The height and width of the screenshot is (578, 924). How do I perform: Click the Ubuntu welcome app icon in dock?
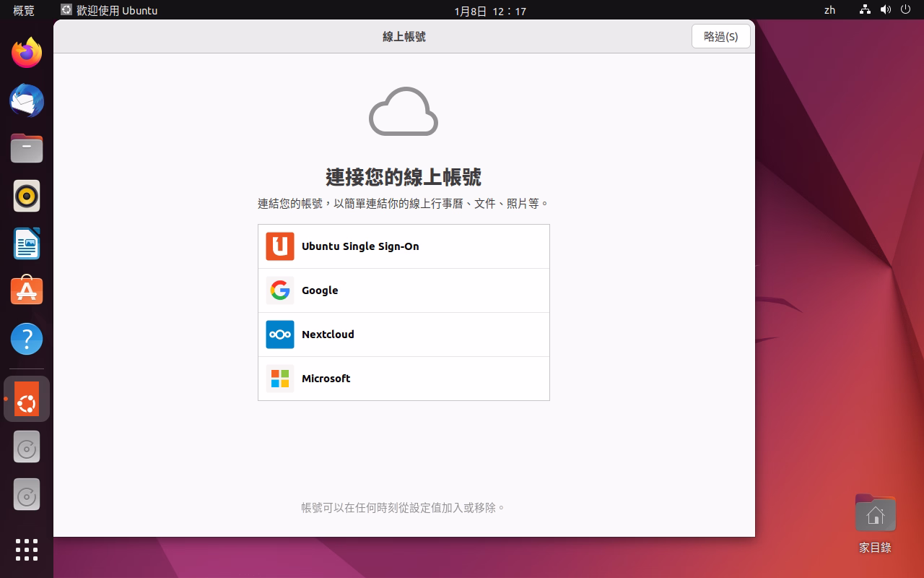click(27, 399)
